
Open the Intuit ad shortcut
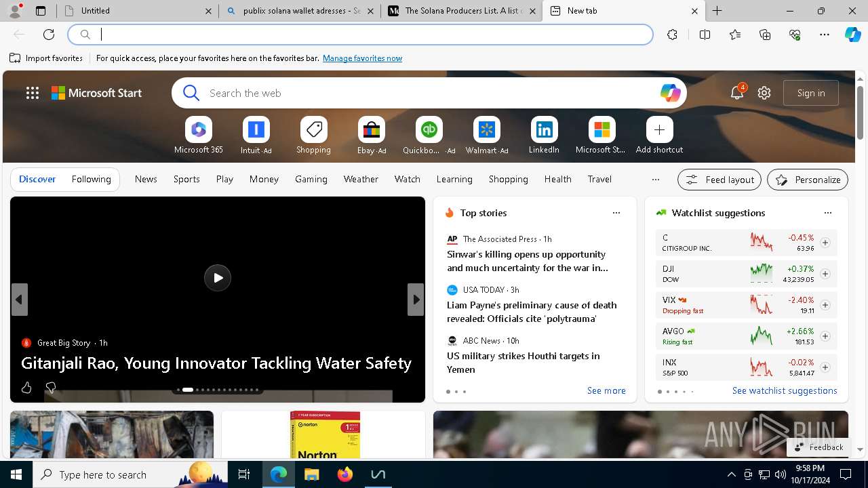click(x=256, y=136)
